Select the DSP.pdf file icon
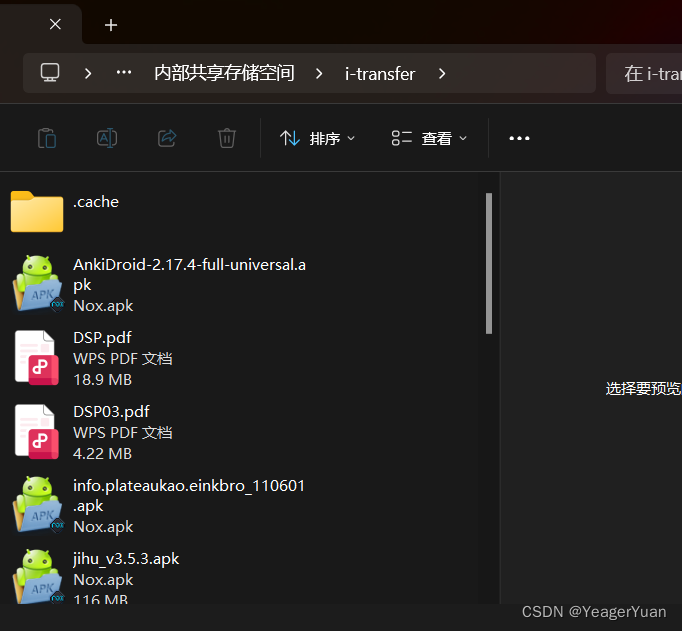Screen dimensions: 682x631 37,357
